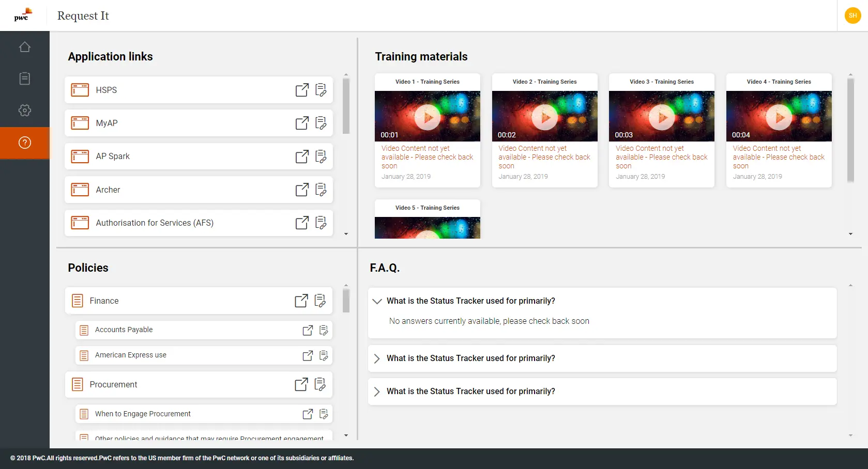Open the settings gear in the sidebar
This screenshot has width=868, height=469.
[25, 111]
